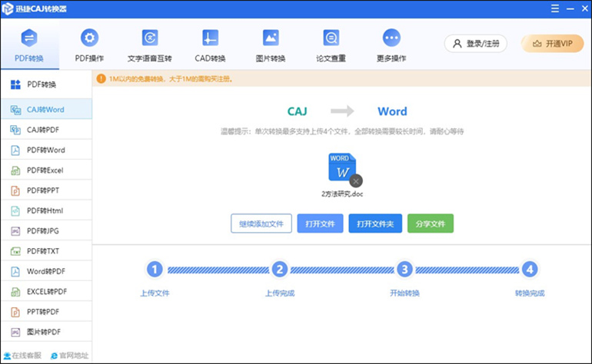This screenshot has width=592, height=364.
Task: Click 打开文件夹 button
Action: [375, 223]
